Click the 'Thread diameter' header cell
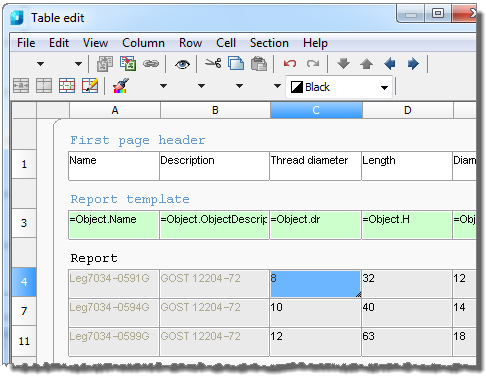The height and width of the screenshot is (377, 486). (x=315, y=166)
